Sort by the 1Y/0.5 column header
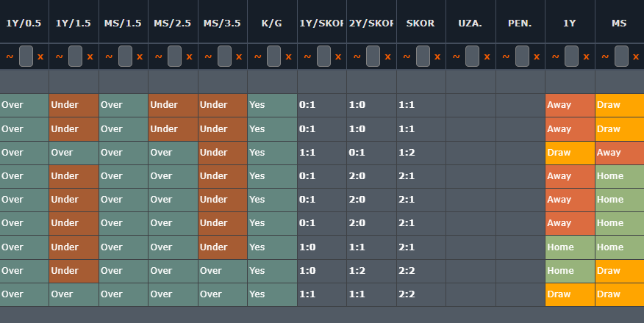 (24, 23)
